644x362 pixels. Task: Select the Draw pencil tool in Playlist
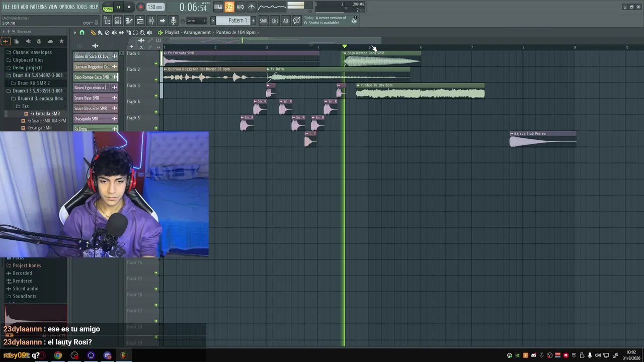click(93, 33)
